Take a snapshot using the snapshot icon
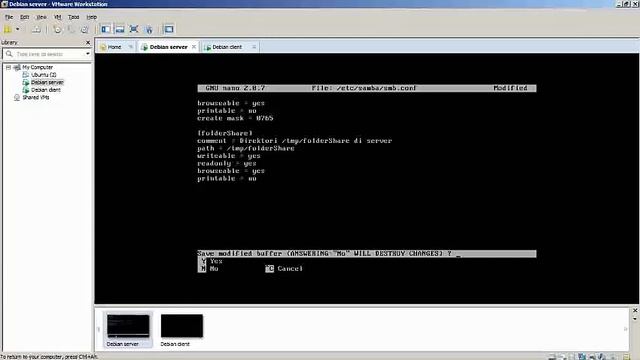Screen dimensions: 640x360 tap(57, 29)
